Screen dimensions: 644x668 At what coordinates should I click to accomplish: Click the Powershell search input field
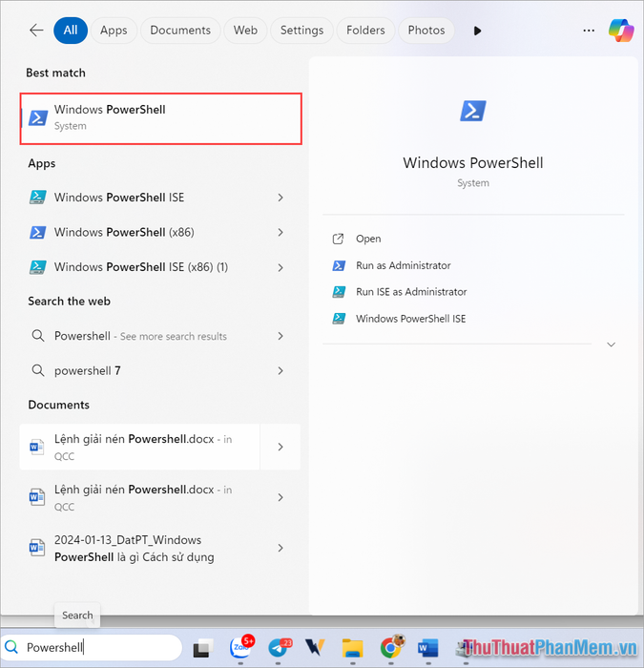tap(92, 648)
